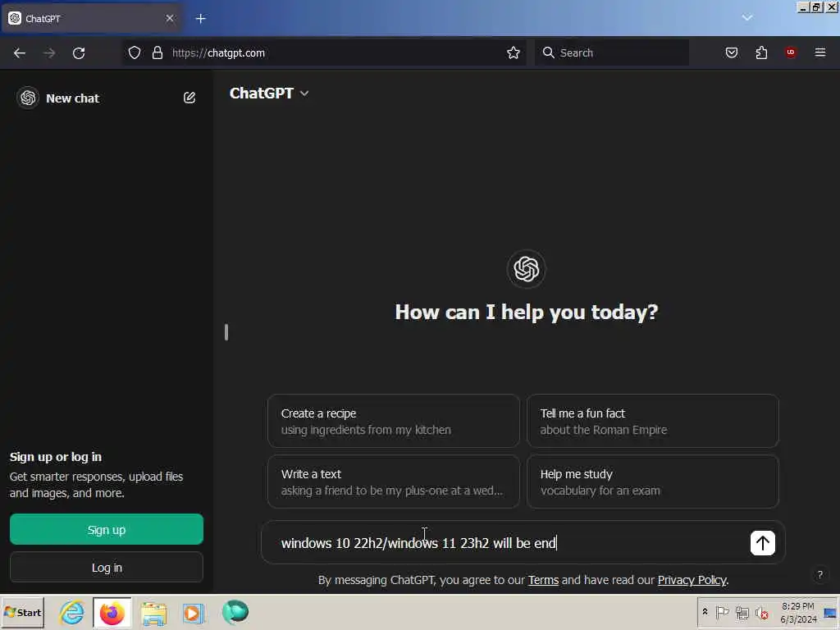Open the file explorer taskbar icon

[153, 613]
